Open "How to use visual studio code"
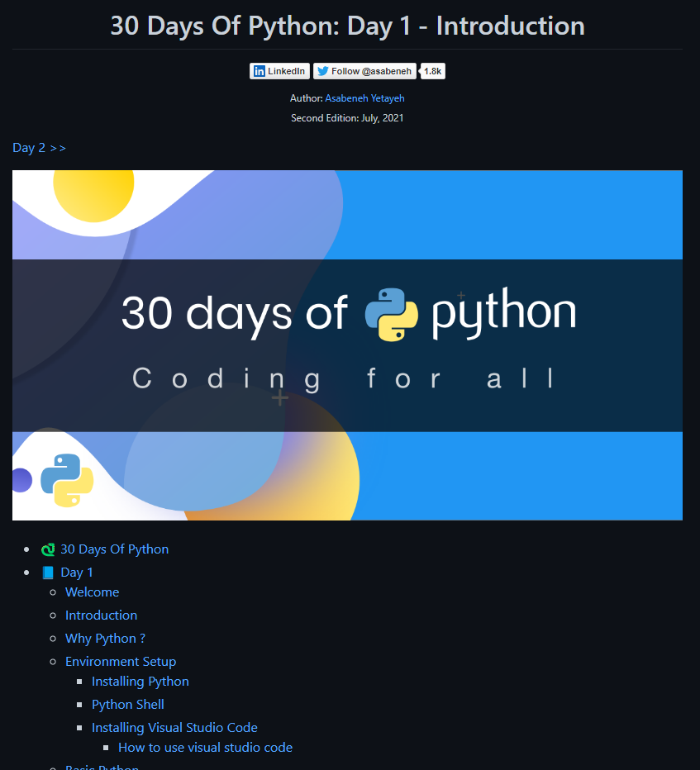The width and height of the screenshot is (700, 770). [x=205, y=747]
